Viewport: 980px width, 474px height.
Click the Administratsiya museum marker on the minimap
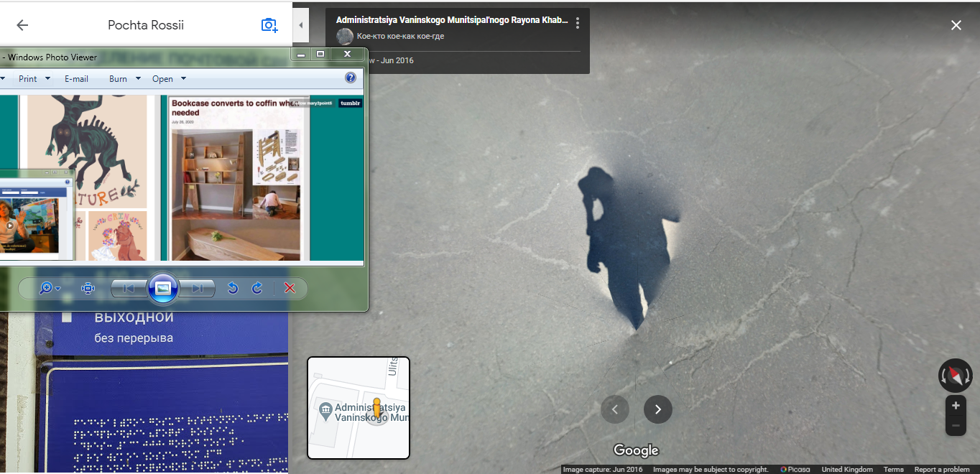point(325,412)
